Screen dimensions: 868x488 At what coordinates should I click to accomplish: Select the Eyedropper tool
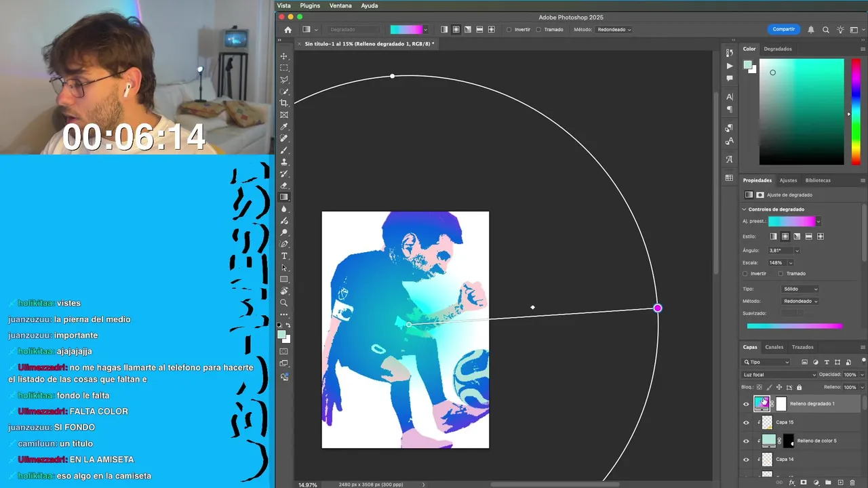(x=284, y=127)
